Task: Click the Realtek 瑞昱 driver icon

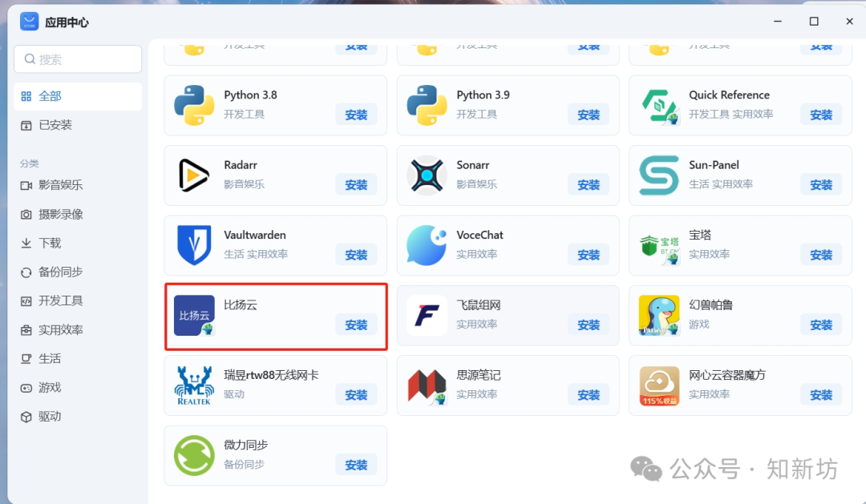Action: click(x=194, y=385)
